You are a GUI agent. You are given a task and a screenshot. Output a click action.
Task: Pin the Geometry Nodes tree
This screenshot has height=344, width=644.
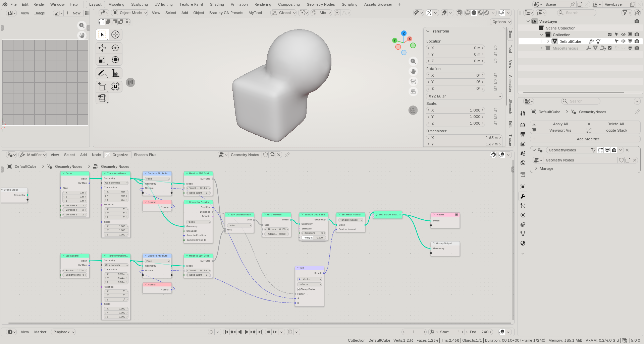287,155
